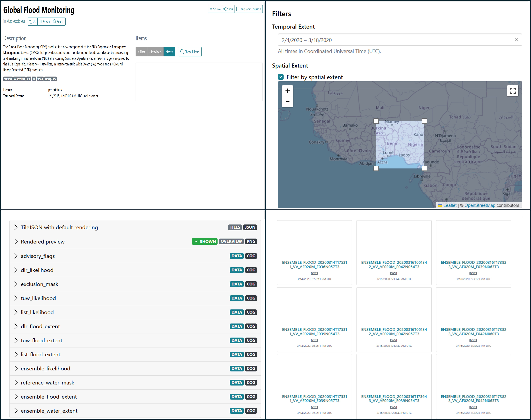531x420 pixels.
Task: Go to Next items page
Action: (x=169, y=52)
